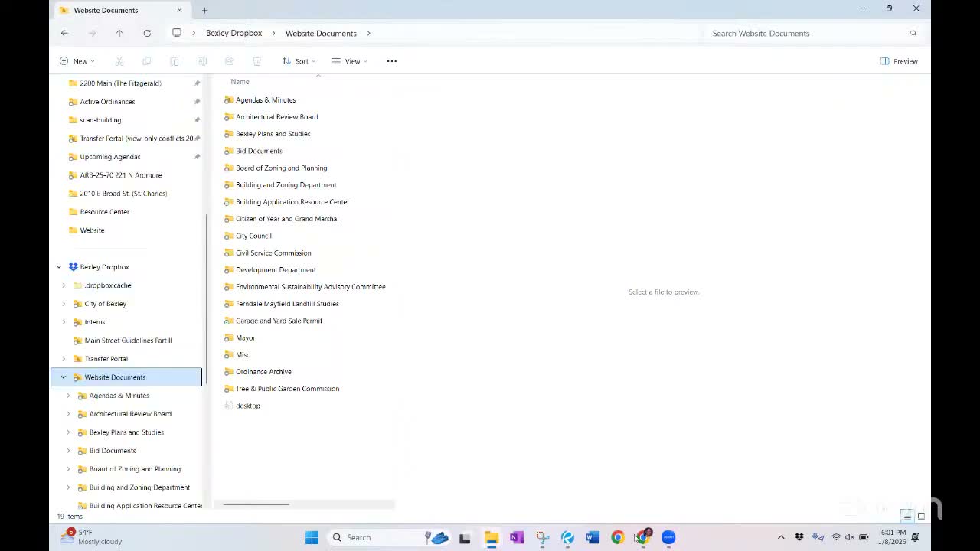980x551 pixels.
Task: Toggle the Preview pane button
Action: point(899,61)
